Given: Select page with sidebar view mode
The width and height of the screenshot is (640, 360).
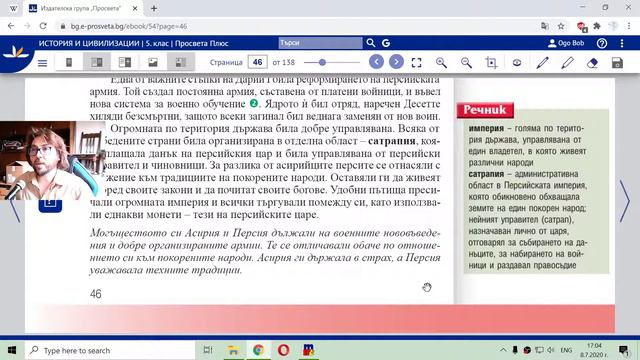Looking at the screenshot, I should pos(125,62).
